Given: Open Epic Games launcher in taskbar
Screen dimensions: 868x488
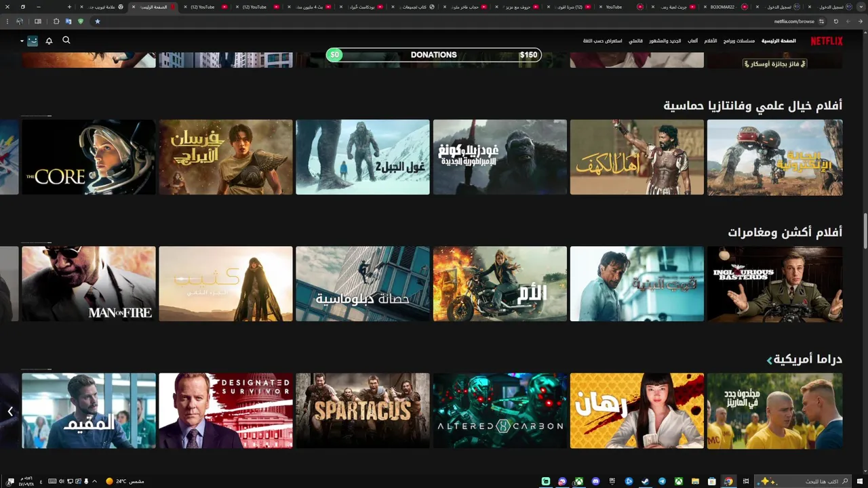Looking at the screenshot, I should point(612,481).
